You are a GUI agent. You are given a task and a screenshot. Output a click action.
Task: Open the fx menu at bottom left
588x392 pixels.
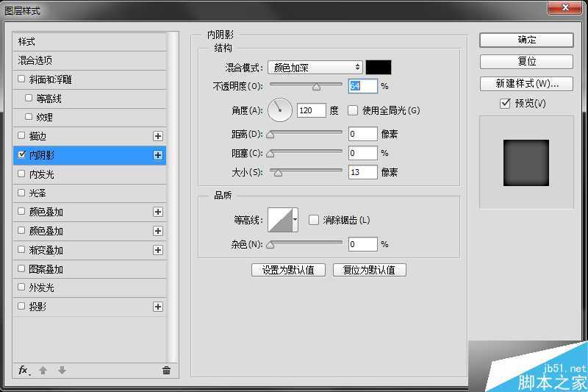click(x=24, y=370)
